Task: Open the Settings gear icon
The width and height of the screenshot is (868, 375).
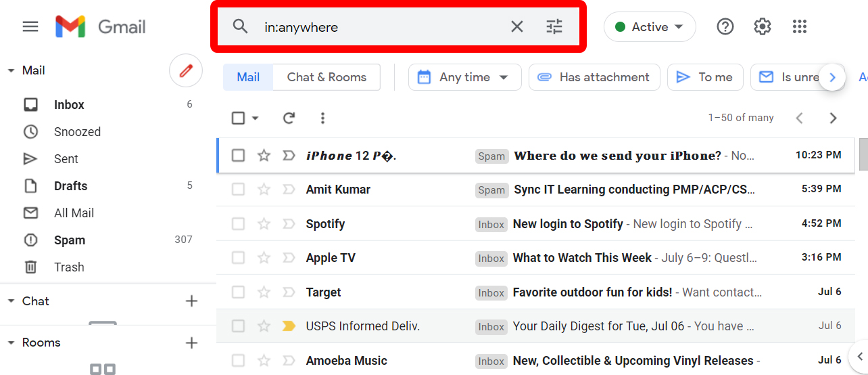Action: [x=763, y=26]
